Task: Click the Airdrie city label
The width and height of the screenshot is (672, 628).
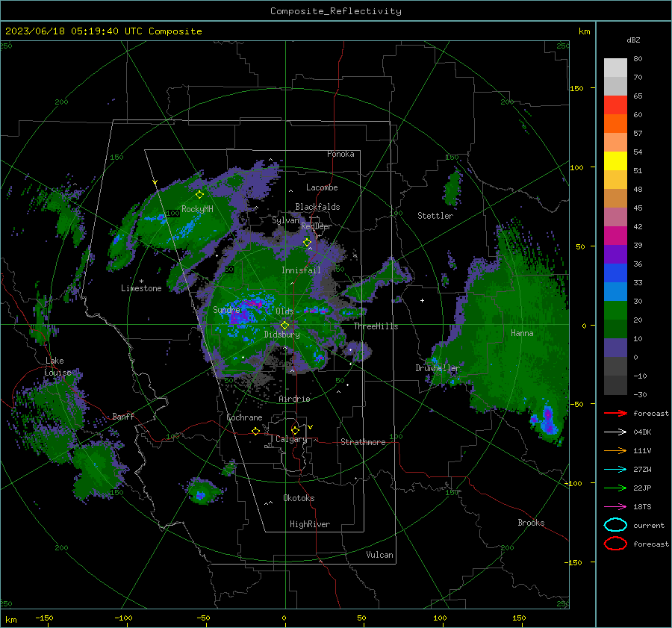Action: click(x=294, y=399)
